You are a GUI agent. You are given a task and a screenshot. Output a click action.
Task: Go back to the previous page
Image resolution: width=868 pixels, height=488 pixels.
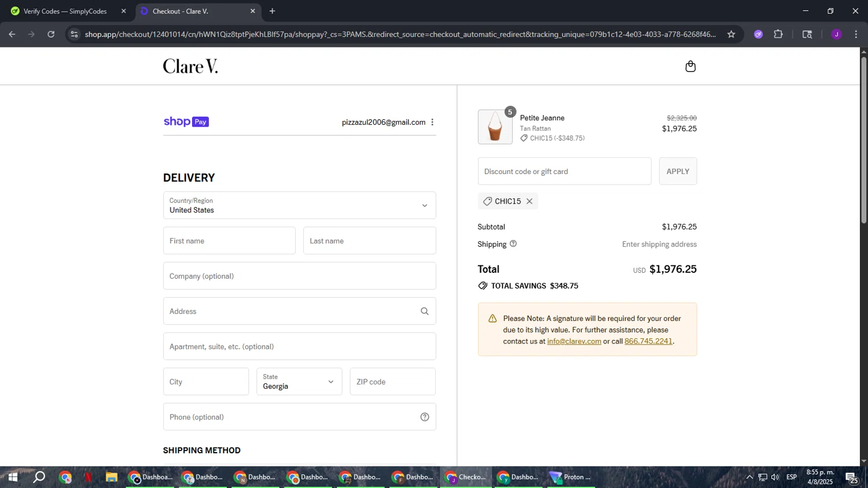[12, 34]
